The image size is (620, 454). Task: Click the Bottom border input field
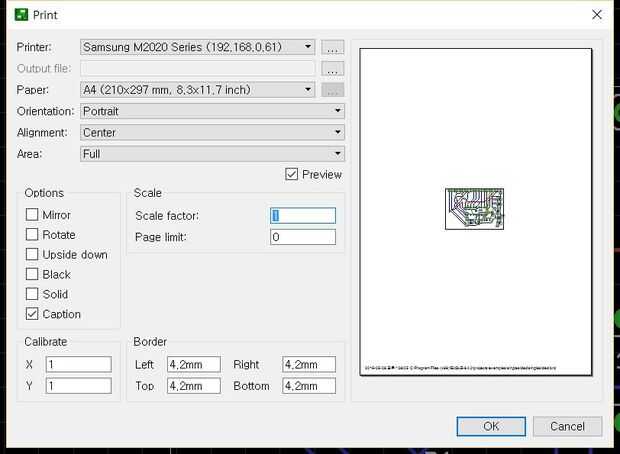point(309,386)
